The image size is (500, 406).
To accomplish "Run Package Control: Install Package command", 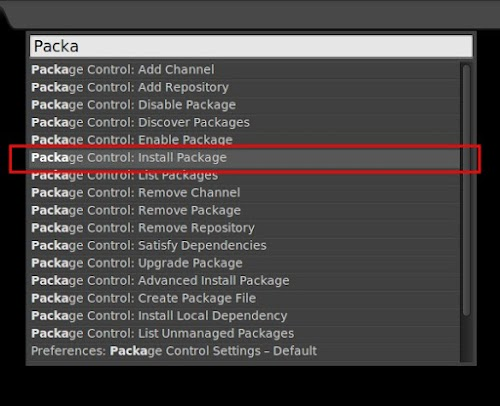I will point(244,158).
